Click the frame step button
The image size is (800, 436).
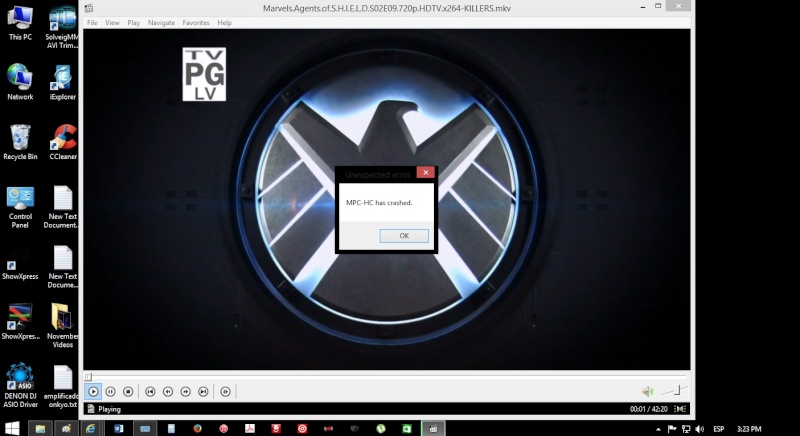[x=226, y=392]
